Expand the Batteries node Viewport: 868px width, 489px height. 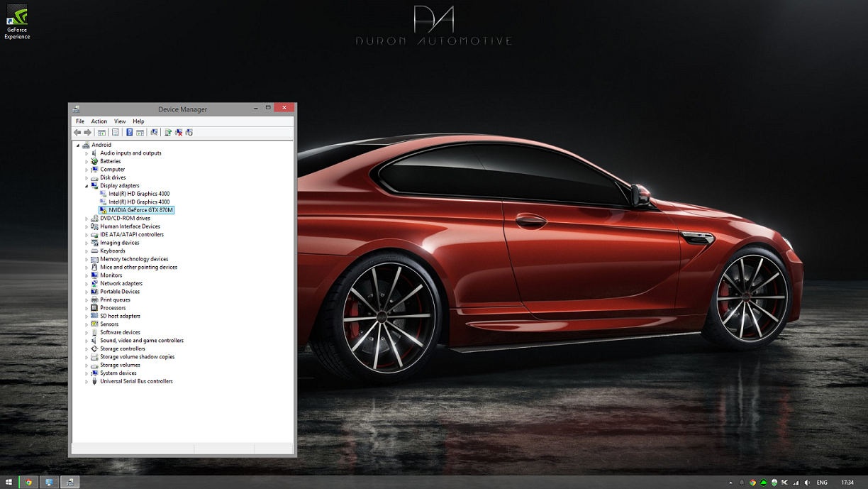point(87,162)
